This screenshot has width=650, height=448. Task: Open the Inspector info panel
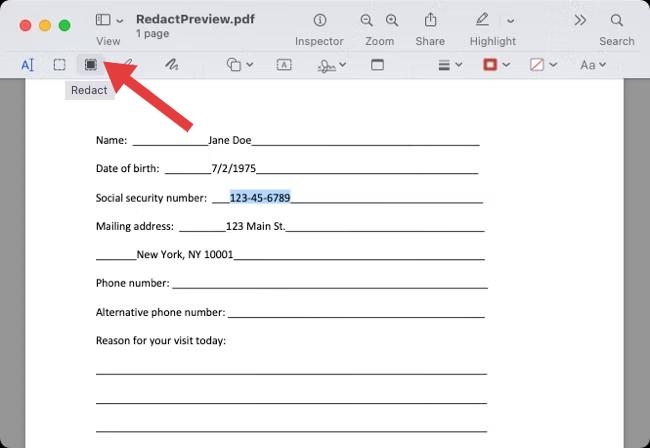coord(320,20)
